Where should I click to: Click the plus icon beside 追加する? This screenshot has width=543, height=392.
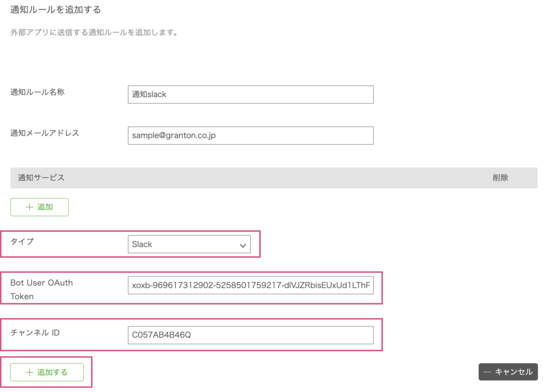[29, 372]
